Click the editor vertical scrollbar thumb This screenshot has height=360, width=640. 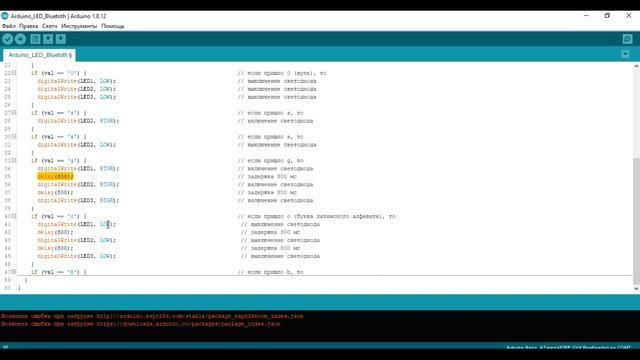point(636,220)
